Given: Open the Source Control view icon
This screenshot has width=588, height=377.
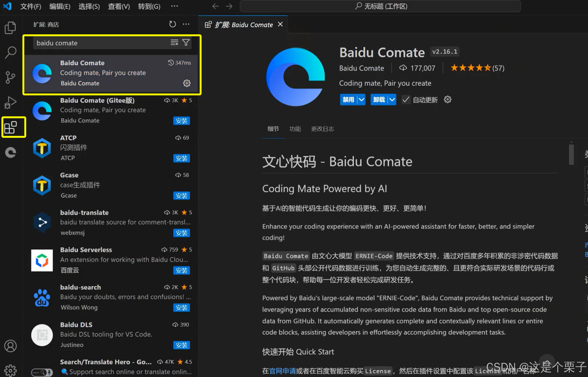Looking at the screenshot, I should pyautogui.click(x=10, y=77).
